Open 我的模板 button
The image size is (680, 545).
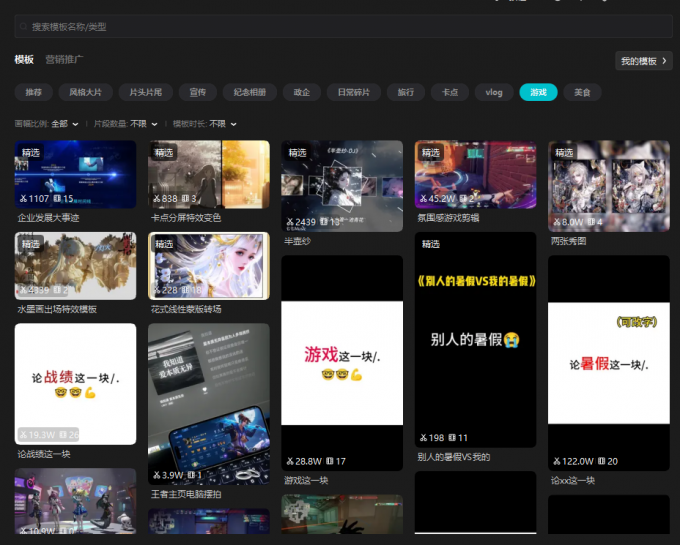[644, 61]
